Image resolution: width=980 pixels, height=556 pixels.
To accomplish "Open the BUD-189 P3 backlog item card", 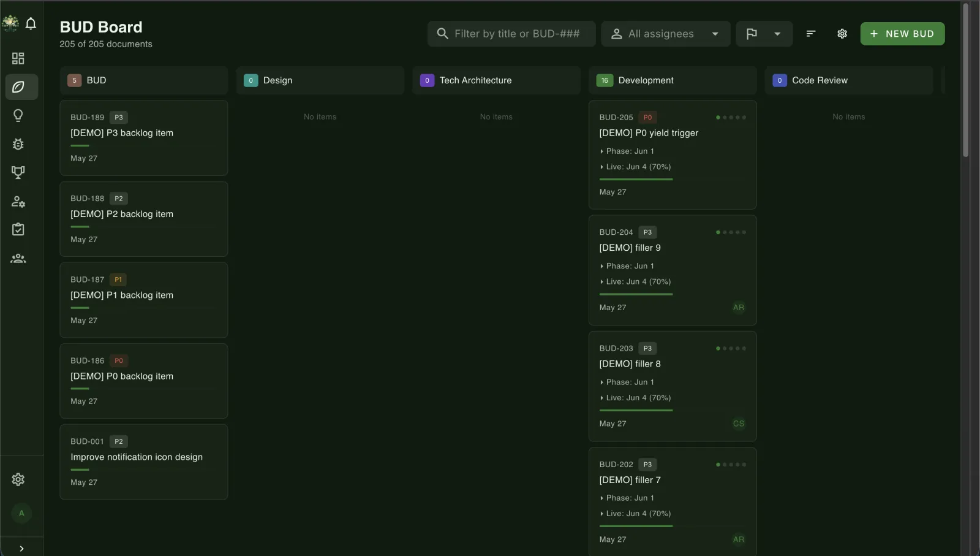I will pos(144,138).
